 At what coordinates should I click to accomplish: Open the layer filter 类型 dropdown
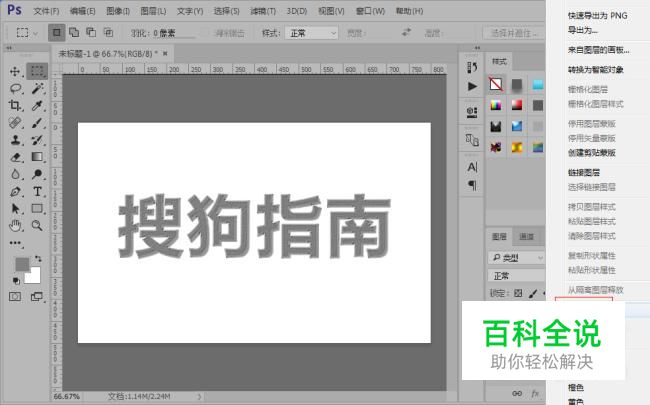(x=517, y=258)
